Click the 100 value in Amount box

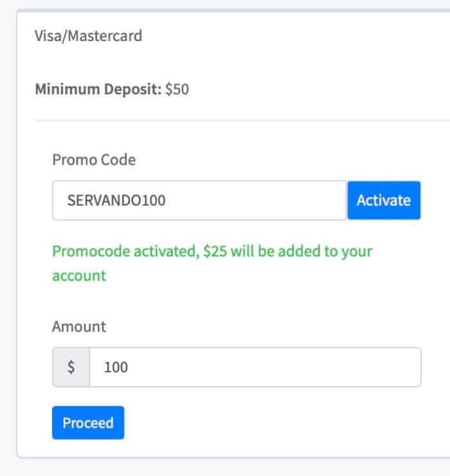[x=116, y=367]
